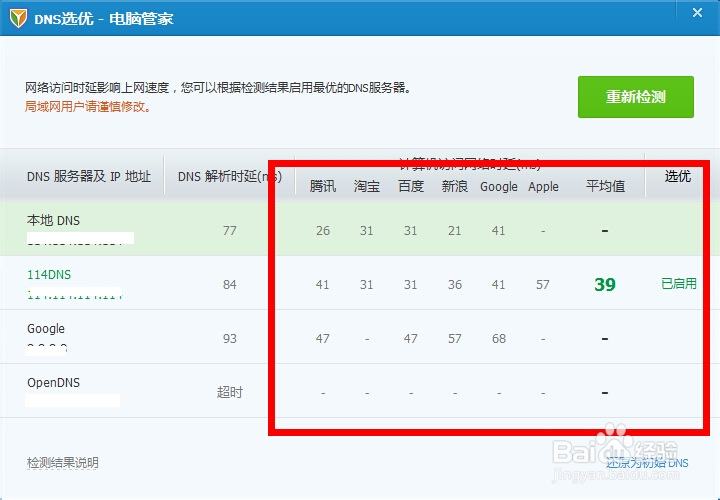Click the 百度 column header
The image size is (720, 500).
click(411, 186)
